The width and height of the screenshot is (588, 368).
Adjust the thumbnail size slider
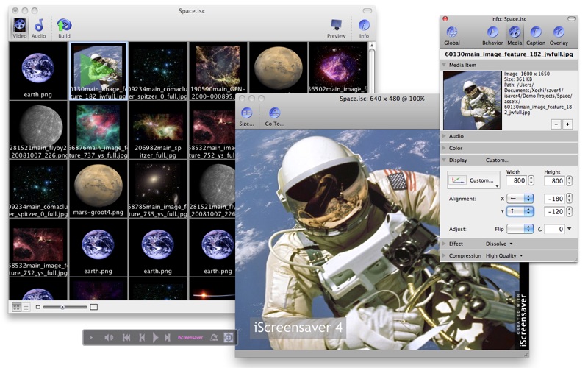pyautogui.click(x=62, y=307)
